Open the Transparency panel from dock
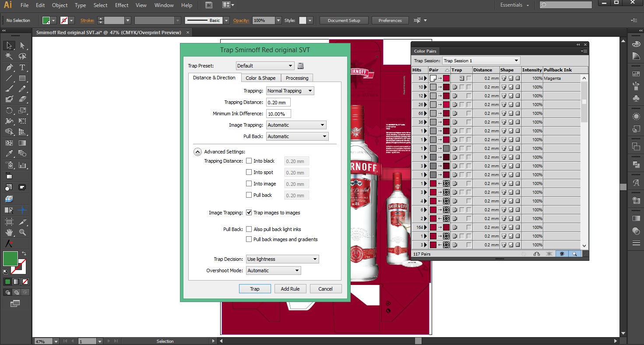The height and width of the screenshot is (345, 644). click(x=636, y=231)
